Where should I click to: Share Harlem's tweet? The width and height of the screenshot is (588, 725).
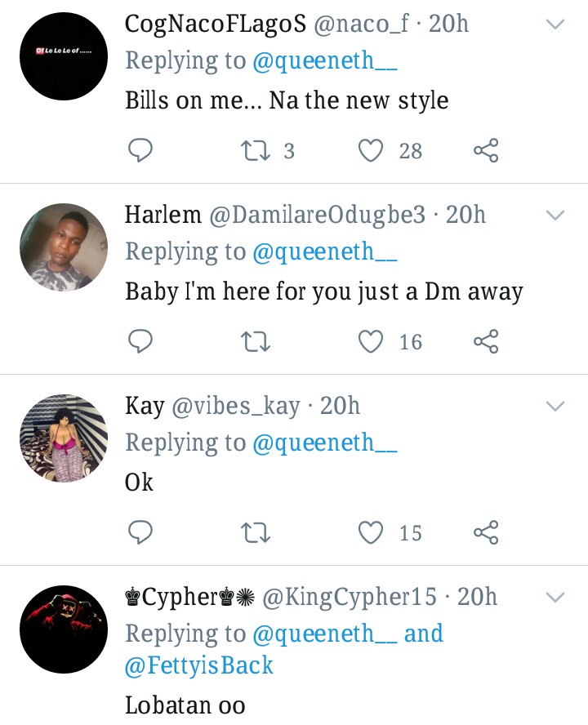(x=486, y=341)
